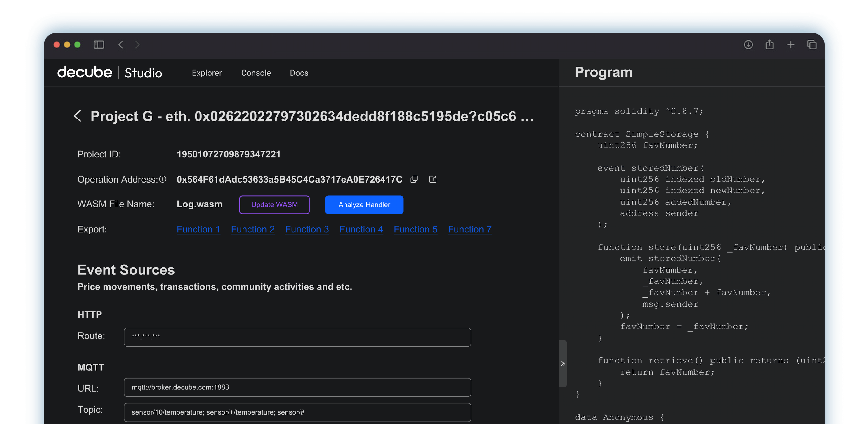
Task: Show the tab overview icon
Action: 812,45
